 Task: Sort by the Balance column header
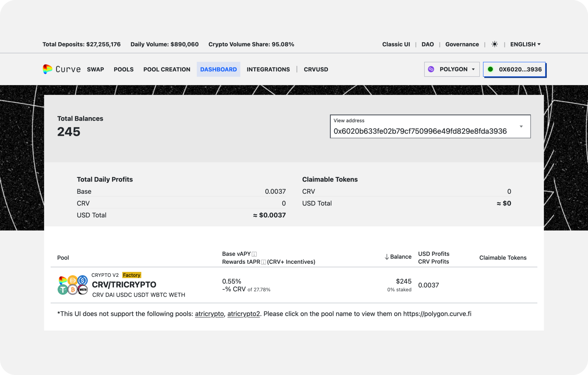pyautogui.click(x=401, y=257)
